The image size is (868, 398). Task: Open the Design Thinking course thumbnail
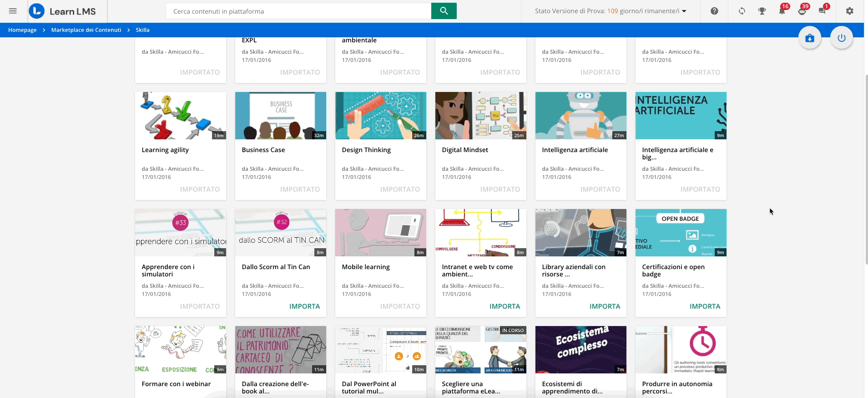tap(380, 116)
